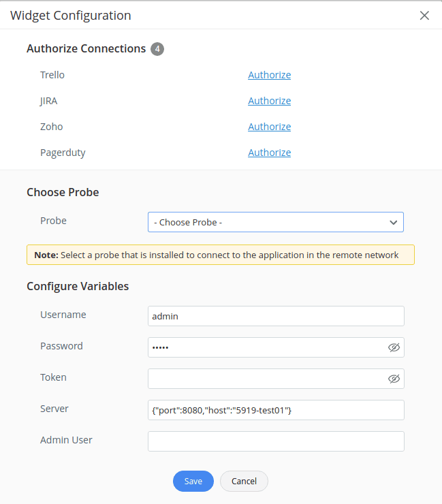This screenshot has width=442, height=504.
Task: Click the Probe field label
Action: coord(53,221)
